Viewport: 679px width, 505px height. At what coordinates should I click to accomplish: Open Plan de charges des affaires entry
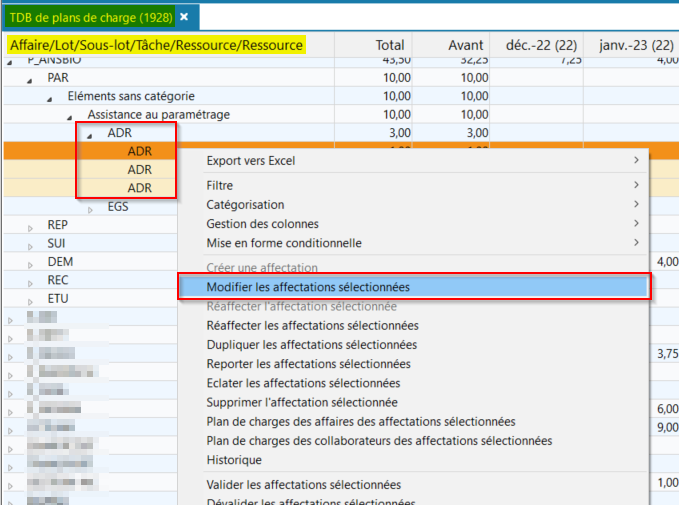(413, 421)
